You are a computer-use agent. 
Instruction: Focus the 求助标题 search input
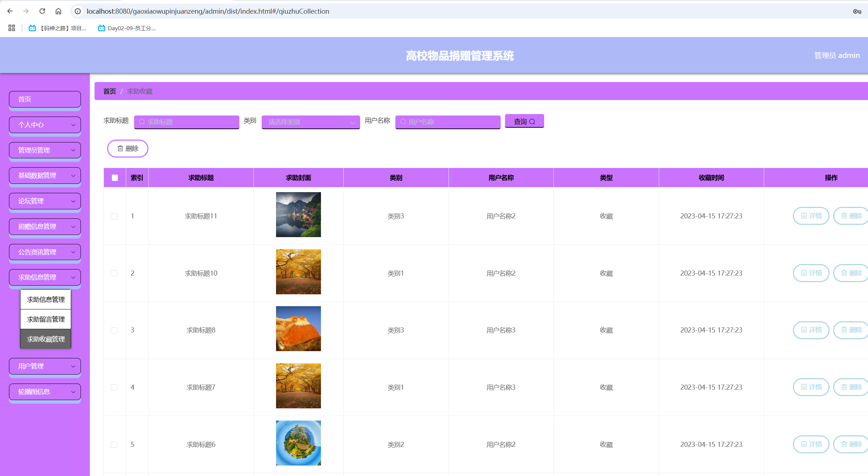(187, 122)
